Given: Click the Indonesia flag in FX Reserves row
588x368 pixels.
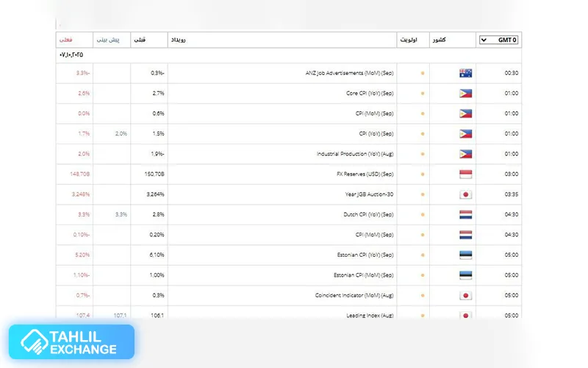Looking at the screenshot, I should (465, 174).
